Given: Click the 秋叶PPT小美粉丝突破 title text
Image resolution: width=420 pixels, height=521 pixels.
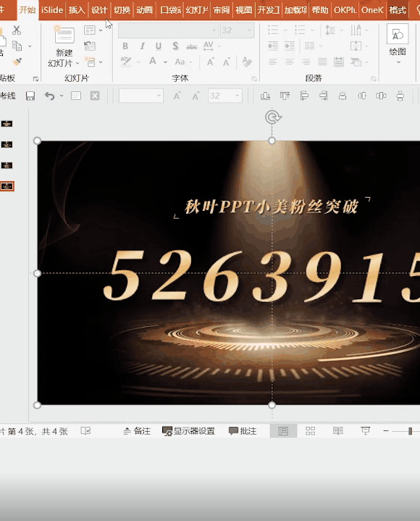Looking at the screenshot, I should pyautogui.click(x=272, y=207).
